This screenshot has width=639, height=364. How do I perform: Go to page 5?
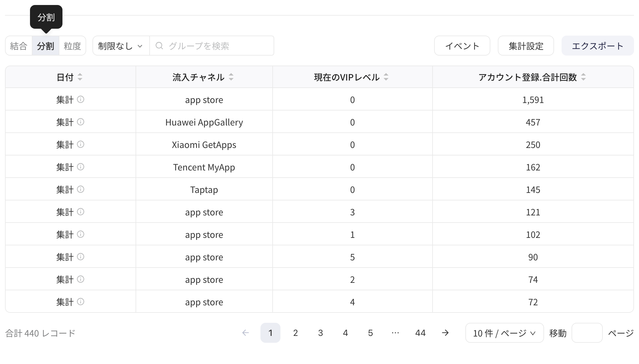[370, 333]
